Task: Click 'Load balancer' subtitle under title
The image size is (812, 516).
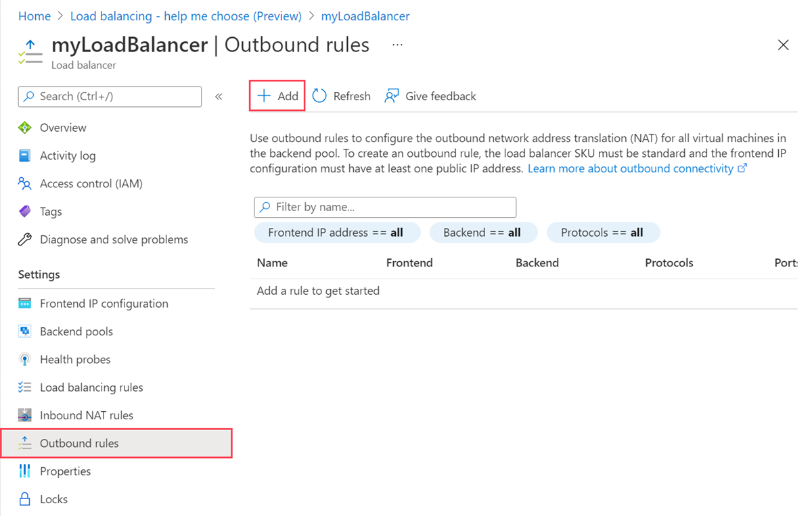Action: pos(84,66)
